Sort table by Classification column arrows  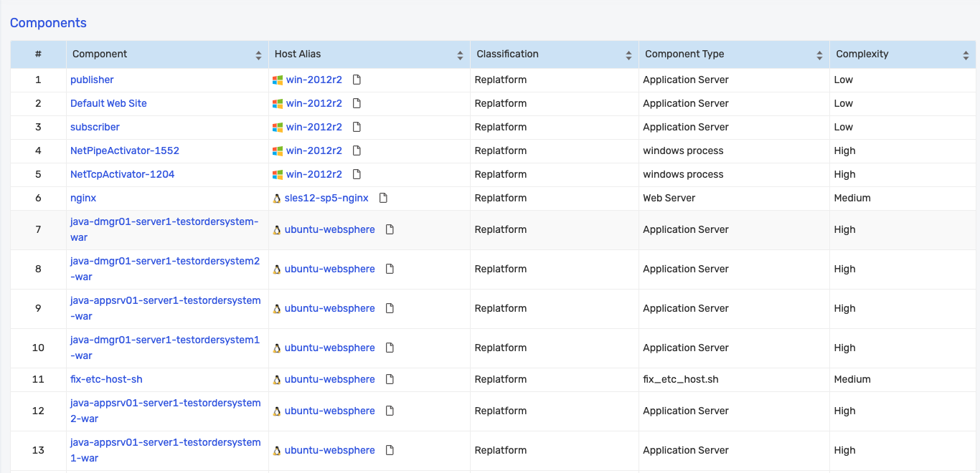tap(628, 55)
